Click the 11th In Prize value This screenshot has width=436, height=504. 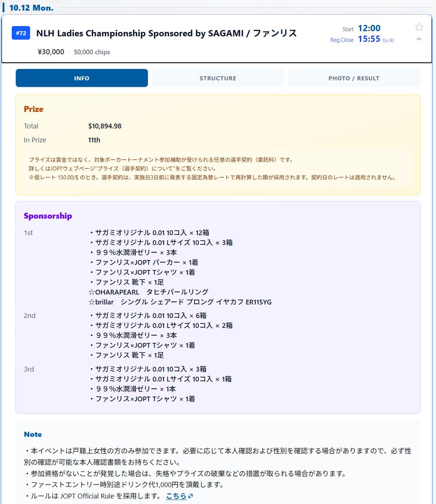pos(94,140)
